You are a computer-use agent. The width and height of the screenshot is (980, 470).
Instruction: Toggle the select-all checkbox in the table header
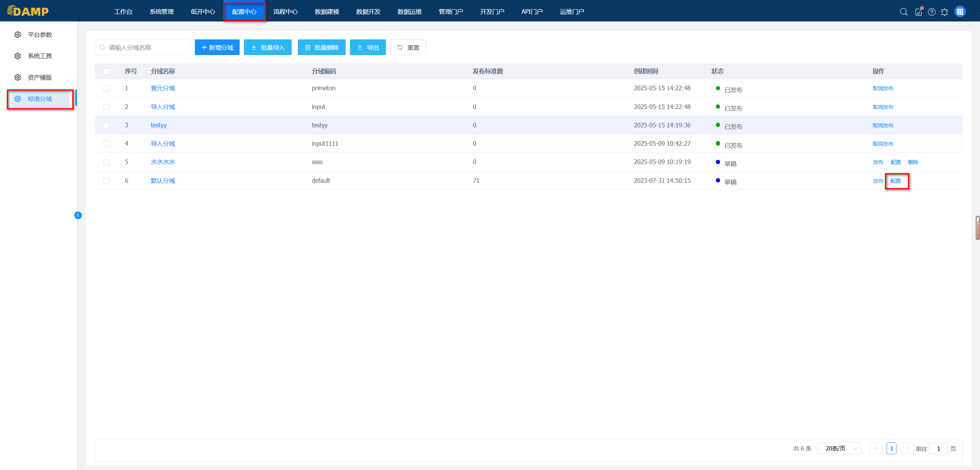tap(106, 72)
